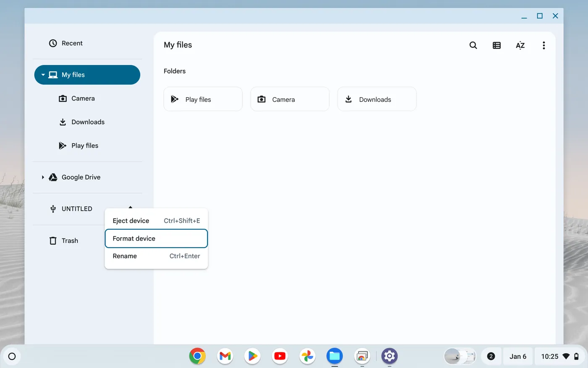588x368 pixels.
Task: Open Camera in the sidebar
Action: (x=87, y=98)
